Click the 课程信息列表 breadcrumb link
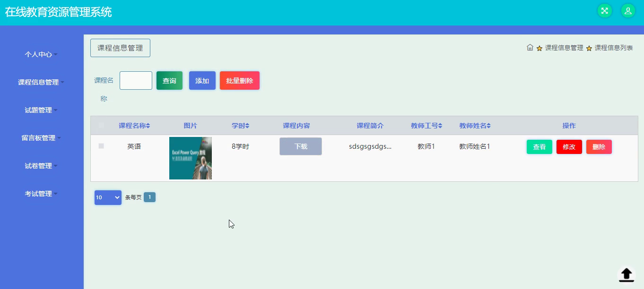This screenshot has height=289, width=644. [614, 48]
